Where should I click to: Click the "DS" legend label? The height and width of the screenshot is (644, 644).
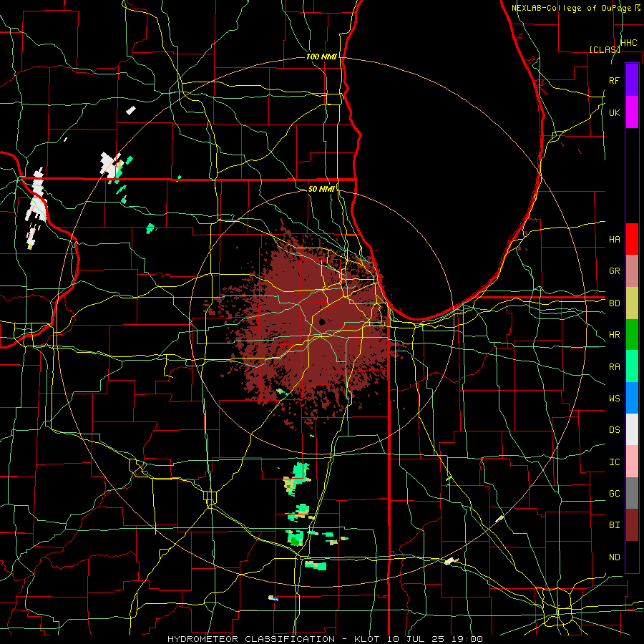614,430
